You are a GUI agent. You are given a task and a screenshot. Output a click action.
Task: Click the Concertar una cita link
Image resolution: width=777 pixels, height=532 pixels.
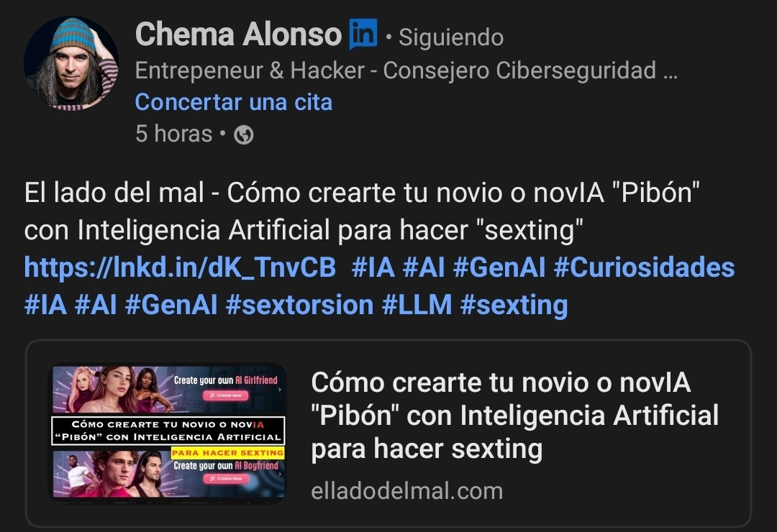(x=233, y=103)
